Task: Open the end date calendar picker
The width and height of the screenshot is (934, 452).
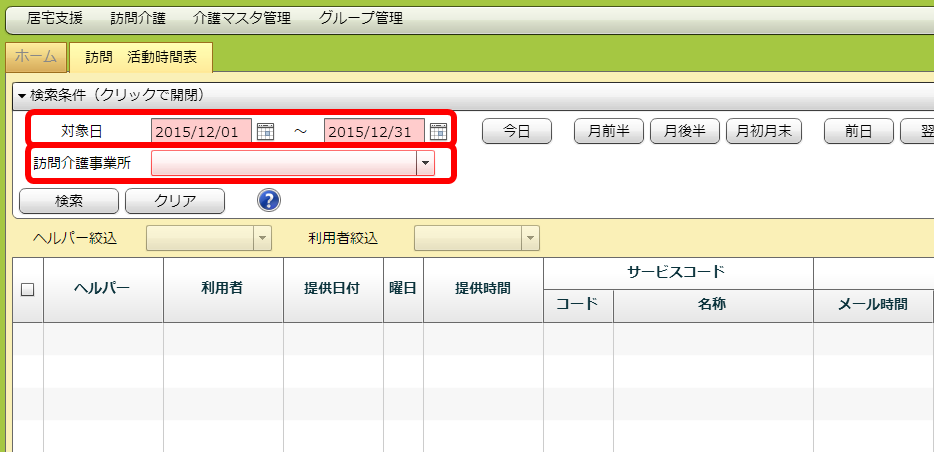Action: pyautogui.click(x=438, y=131)
